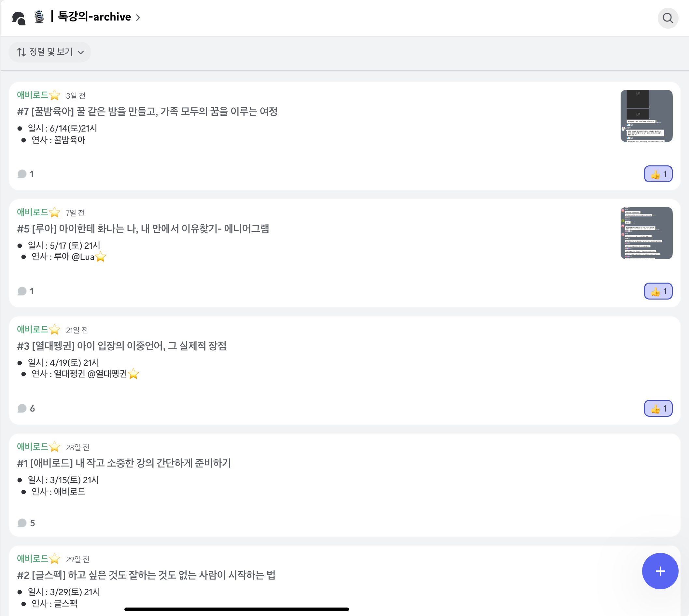Open comments on #3 열대펭귄 post
This screenshot has height=616, width=689.
click(26, 408)
